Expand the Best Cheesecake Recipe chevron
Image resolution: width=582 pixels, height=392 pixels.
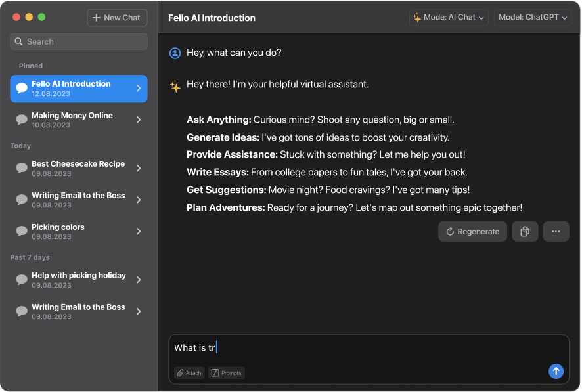coord(139,168)
